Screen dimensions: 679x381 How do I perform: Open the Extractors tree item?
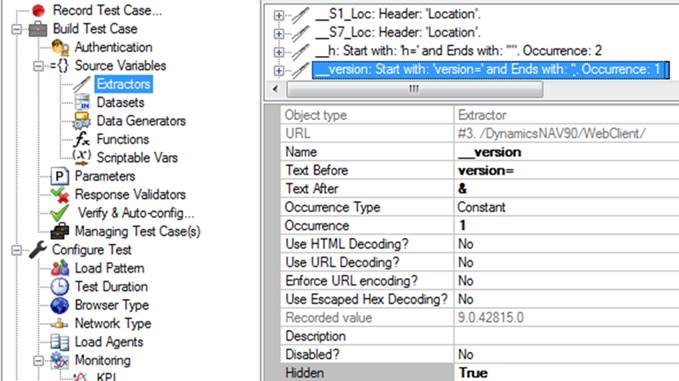[123, 84]
